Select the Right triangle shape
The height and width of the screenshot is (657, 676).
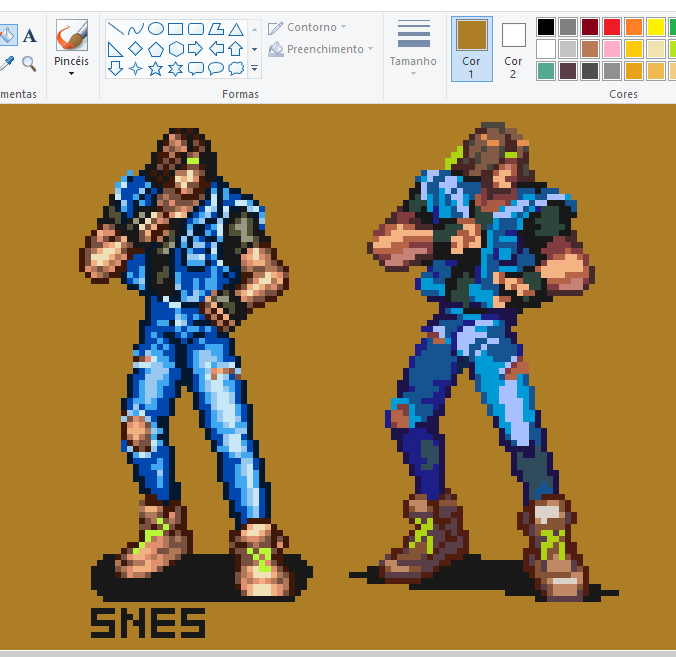(x=116, y=49)
